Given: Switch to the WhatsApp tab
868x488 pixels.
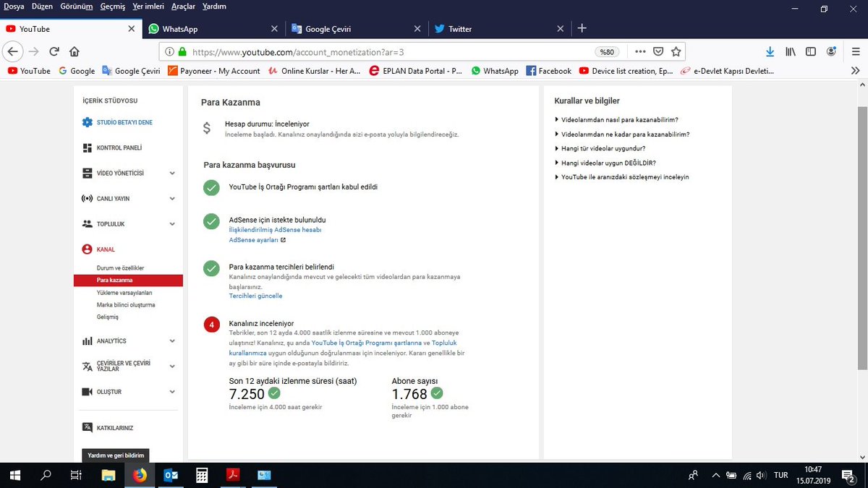Looking at the screenshot, I should point(213,29).
